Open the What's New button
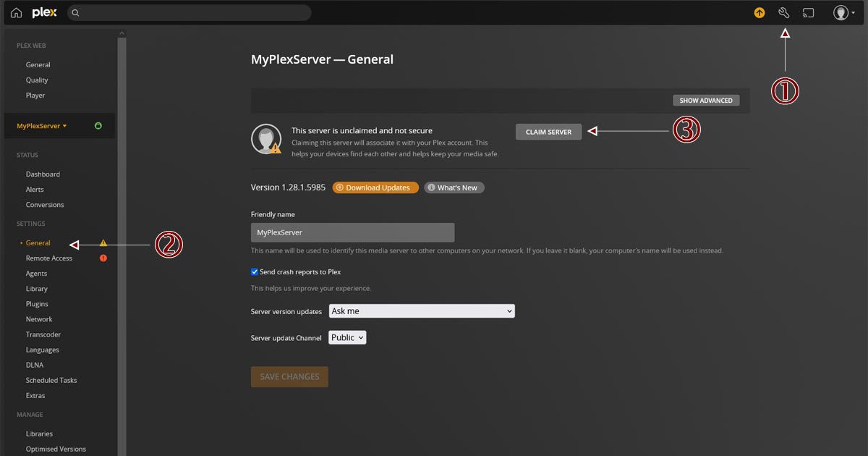Image resolution: width=868 pixels, height=456 pixels. [x=454, y=187]
